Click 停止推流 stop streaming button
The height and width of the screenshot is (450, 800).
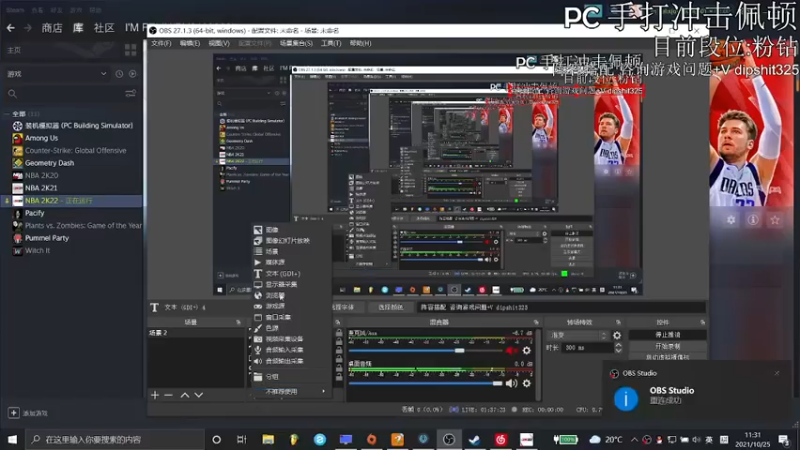[667, 335]
